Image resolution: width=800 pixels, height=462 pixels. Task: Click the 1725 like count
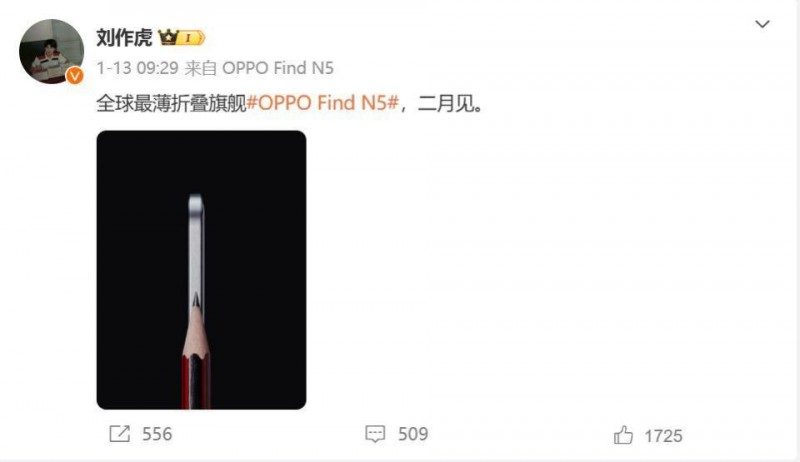pyautogui.click(x=663, y=436)
